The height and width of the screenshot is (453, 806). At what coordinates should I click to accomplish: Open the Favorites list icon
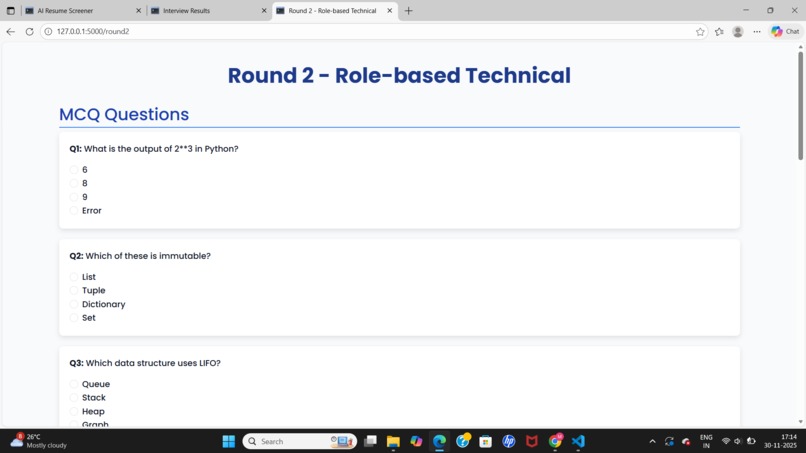pos(719,31)
